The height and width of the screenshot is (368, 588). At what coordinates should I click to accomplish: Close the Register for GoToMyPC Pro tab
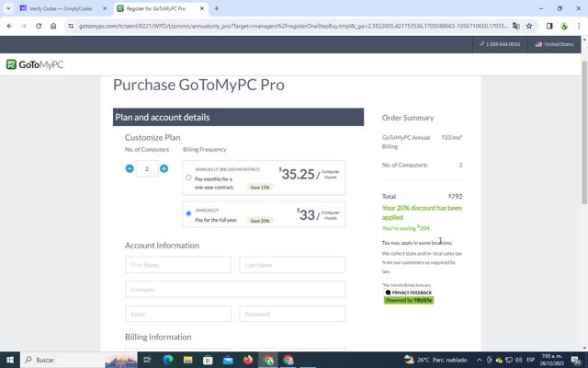202,8
